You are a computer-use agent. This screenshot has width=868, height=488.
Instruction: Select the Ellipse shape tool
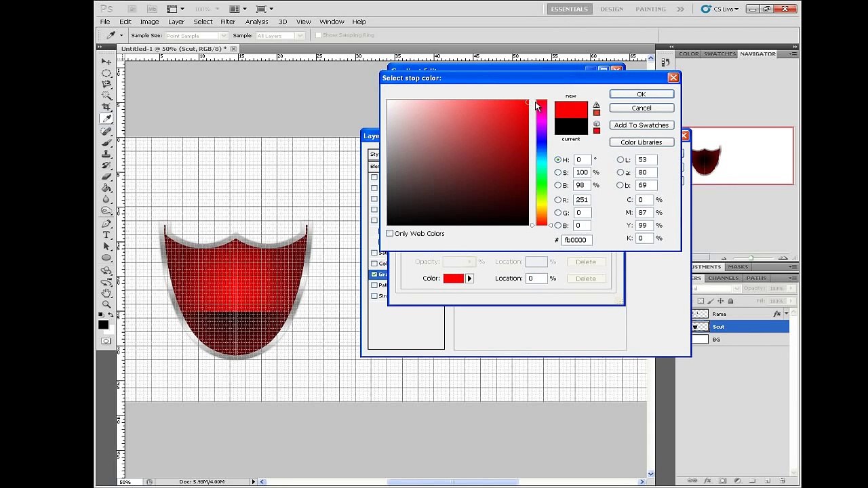(x=106, y=259)
